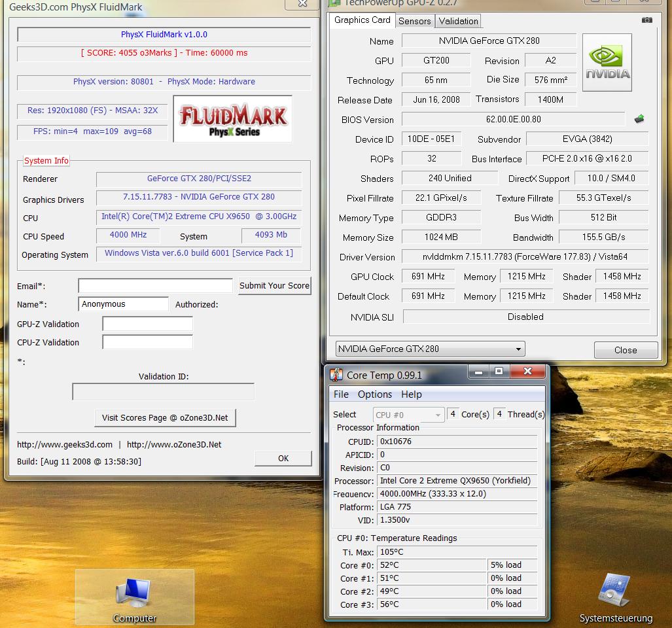The width and height of the screenshot is (672, 628).
Task: Click the Renderer value GeForce GTX 280/PCI/SSE2
Action: pyautogui.click(x=199, y=179)
